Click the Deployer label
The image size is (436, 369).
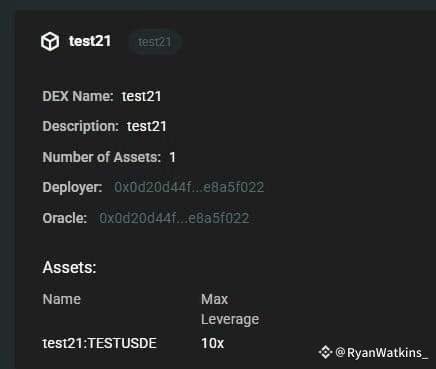pyautogui.click(x=72, y=188)
